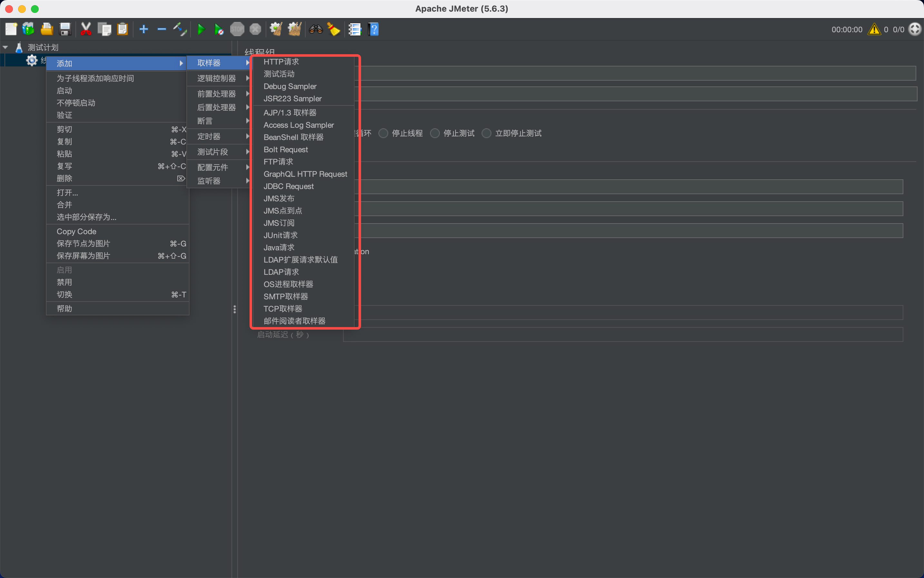Click the New test plan icon
The image size is (924, 578).
(x=11, y=29)
